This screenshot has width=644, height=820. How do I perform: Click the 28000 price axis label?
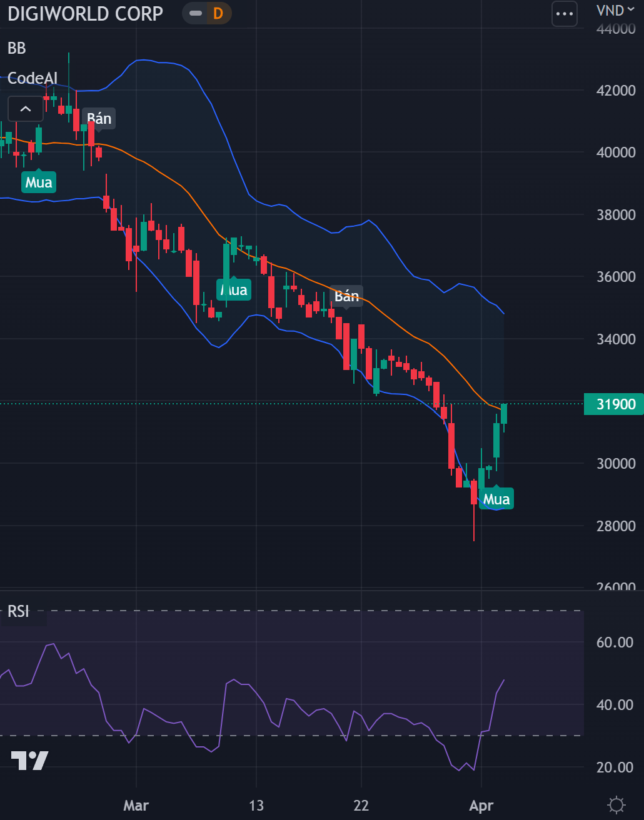coord(616,526)
